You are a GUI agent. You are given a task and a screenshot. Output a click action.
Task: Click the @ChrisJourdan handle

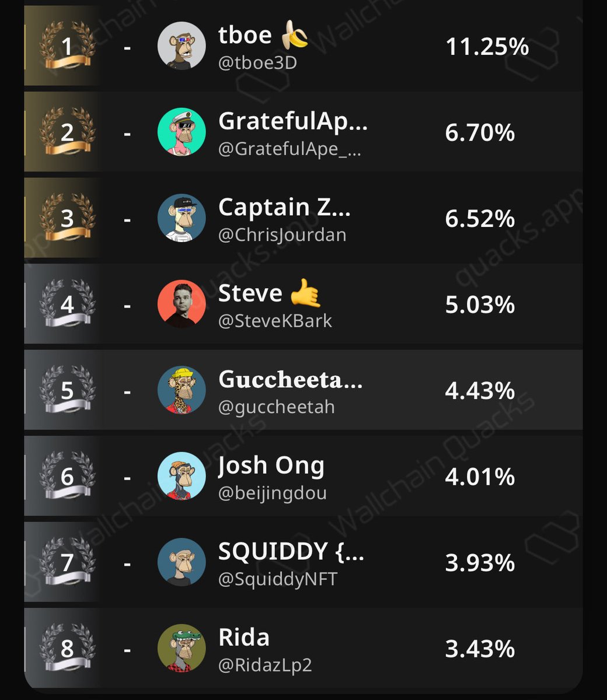[282, 235]
